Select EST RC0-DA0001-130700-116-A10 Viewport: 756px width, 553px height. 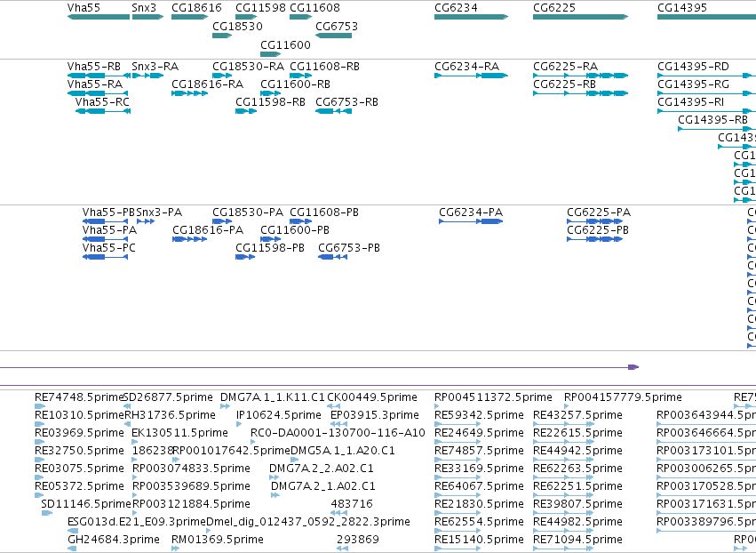[338, 433]
